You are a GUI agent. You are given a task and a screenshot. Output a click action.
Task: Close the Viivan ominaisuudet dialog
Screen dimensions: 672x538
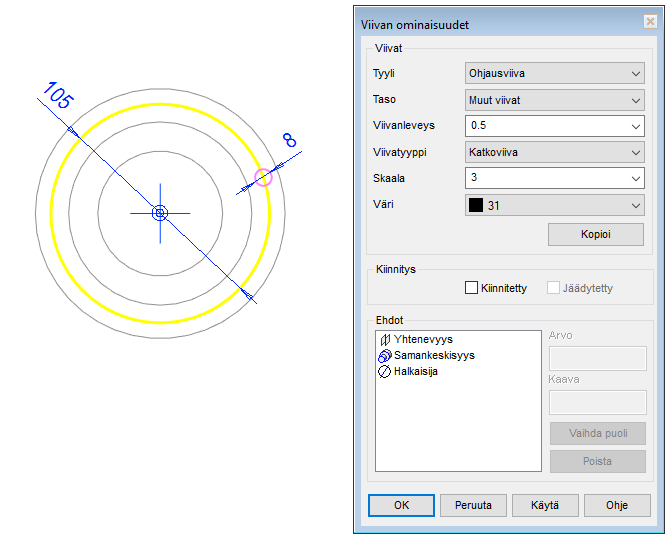pyautogui.click(x=650, y=24)
